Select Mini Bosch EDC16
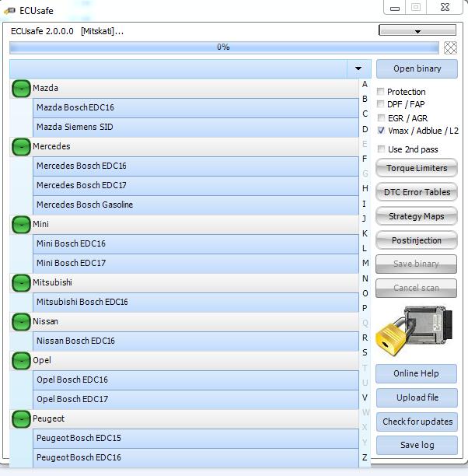The width and height of the screenshot is (468, 476). tap(196, 243)
